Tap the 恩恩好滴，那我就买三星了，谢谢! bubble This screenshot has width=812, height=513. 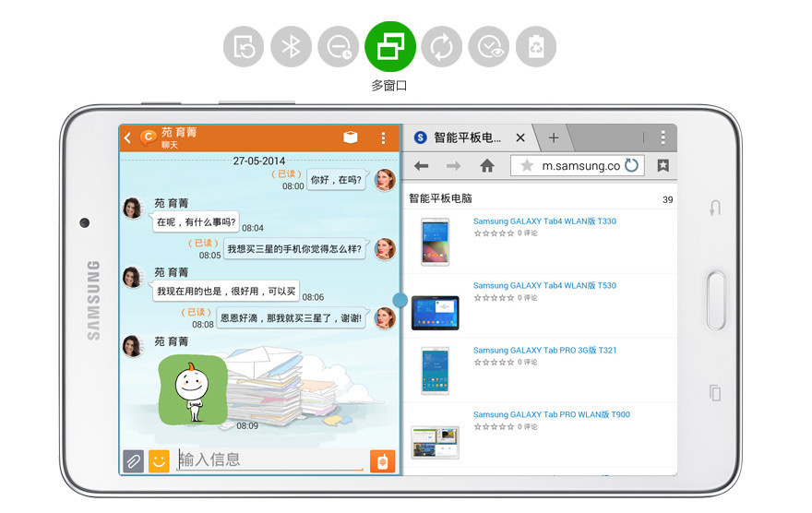(291, 317)
